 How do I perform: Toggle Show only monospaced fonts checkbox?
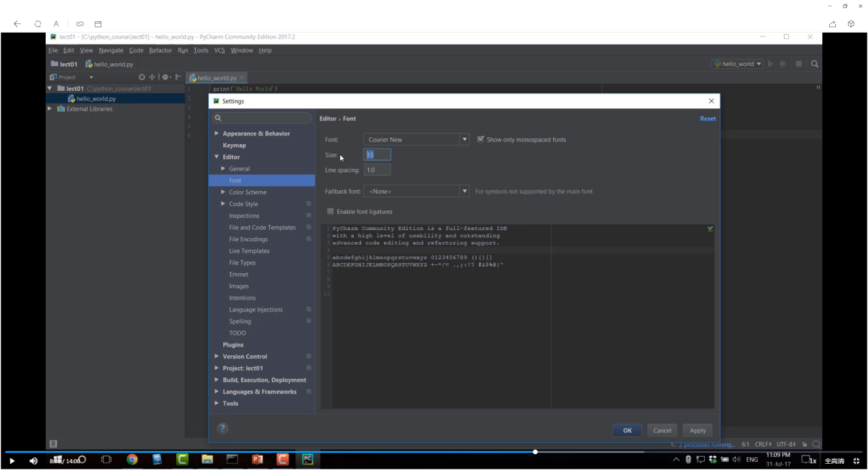480,139
